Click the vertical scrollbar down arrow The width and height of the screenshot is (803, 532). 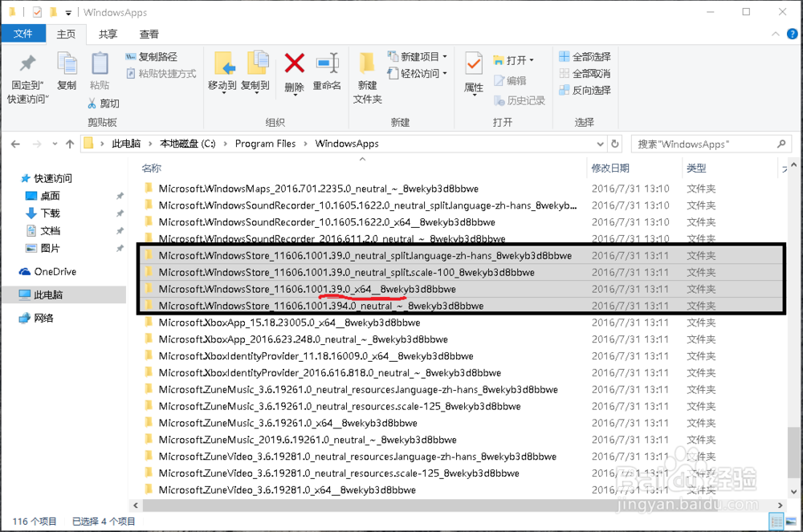[x=794, y=492]
